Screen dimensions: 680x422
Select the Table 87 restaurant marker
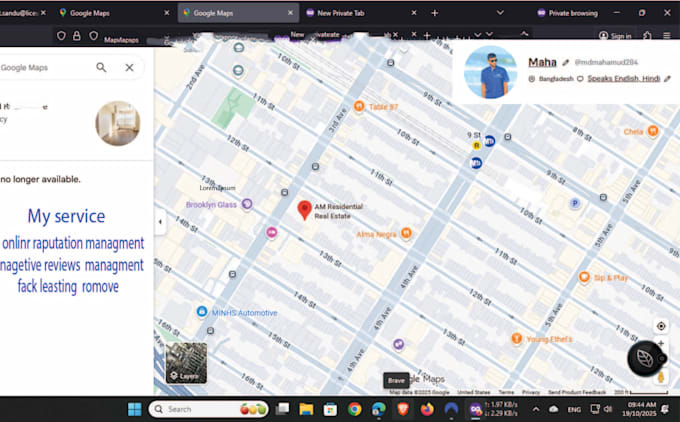pos(359,106)
